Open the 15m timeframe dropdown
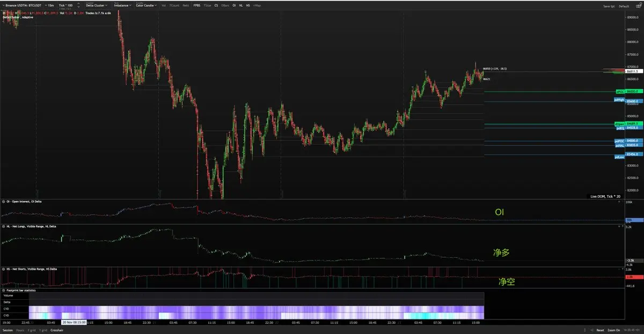Screen dimensions: 644x334 [50, 5]
